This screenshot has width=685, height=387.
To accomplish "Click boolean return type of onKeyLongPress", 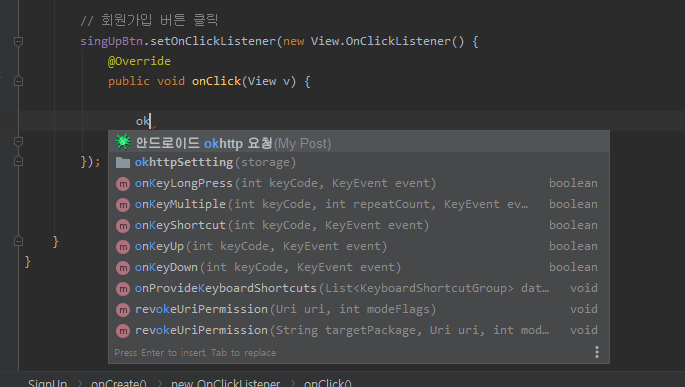I will point(573,183).
